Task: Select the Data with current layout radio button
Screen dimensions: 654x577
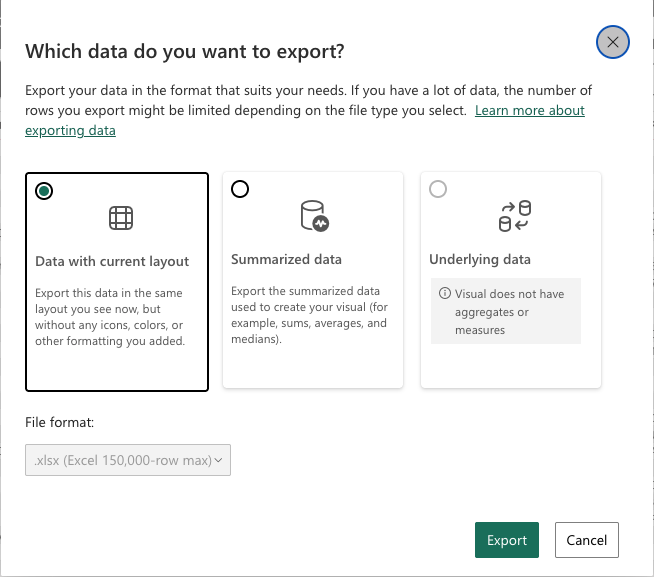Action: (44, 191)
